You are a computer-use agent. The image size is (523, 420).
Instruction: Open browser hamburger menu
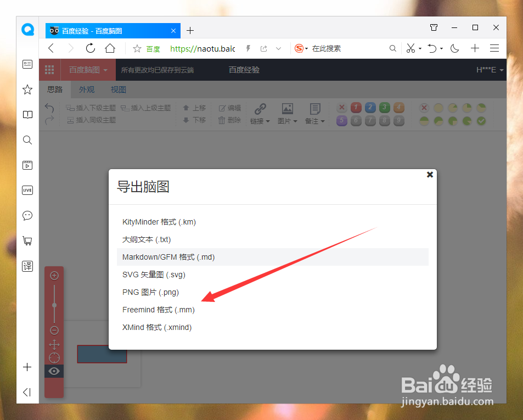click(494, 48)
